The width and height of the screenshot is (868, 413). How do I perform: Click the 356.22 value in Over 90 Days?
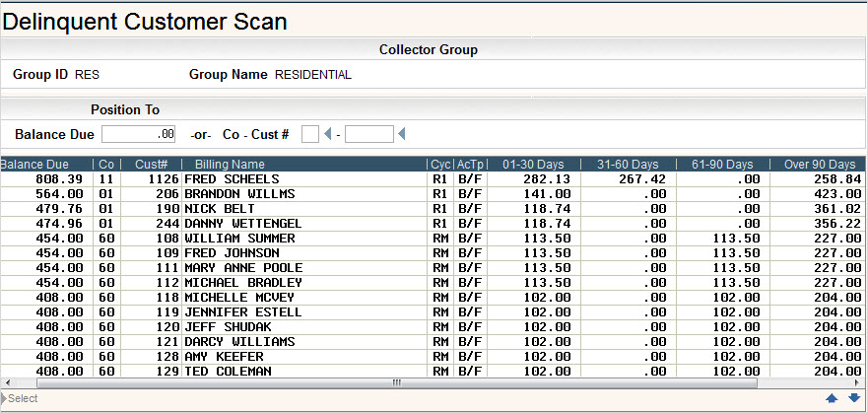coord(837,224)
